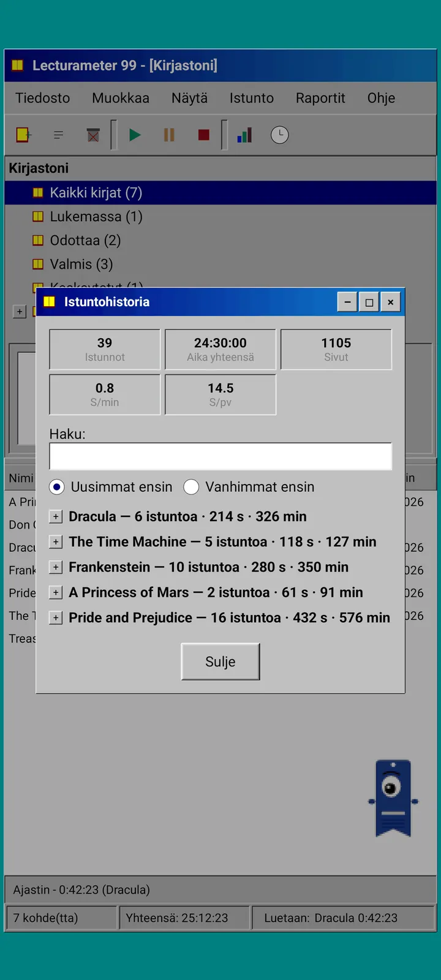This screenshot has height=980, width=441.
Task: Open the Ohje menu
Action: tap(381, 98)
